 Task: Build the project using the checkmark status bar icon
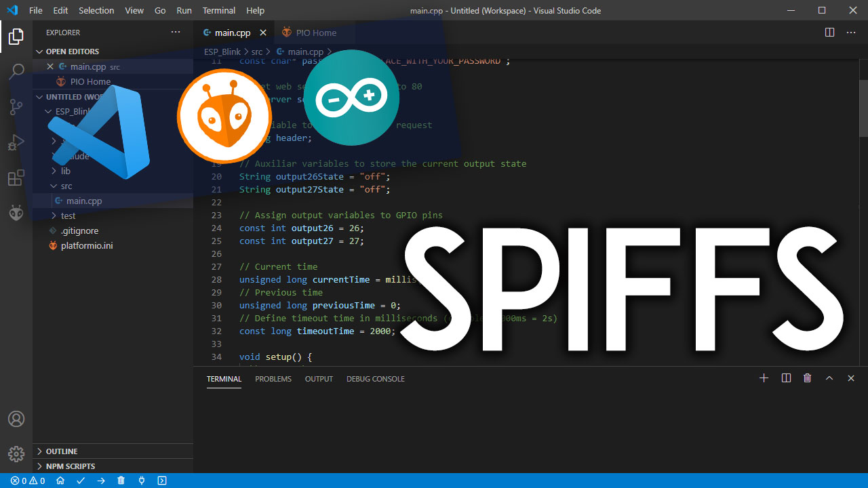tap(81, 481)
